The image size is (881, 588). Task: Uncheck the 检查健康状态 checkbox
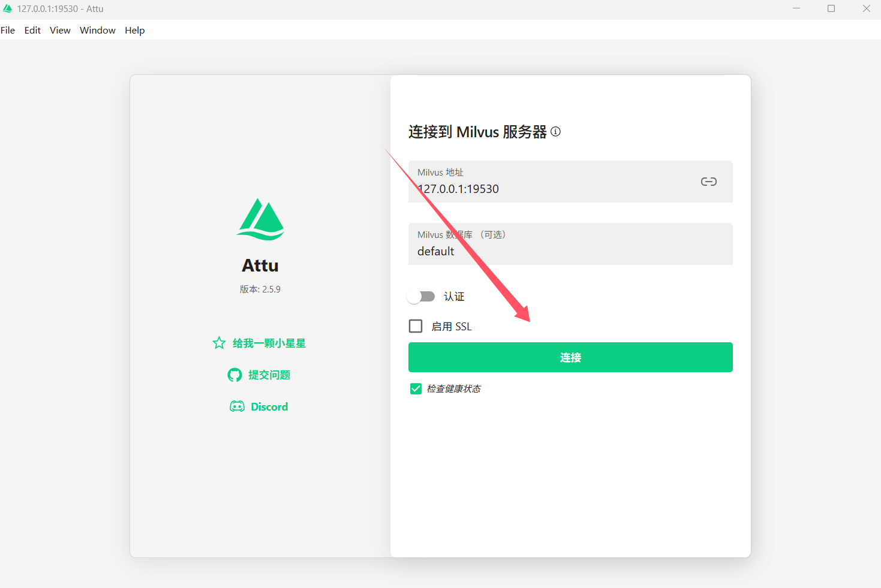pyautogui.click(x=416, y=389)
